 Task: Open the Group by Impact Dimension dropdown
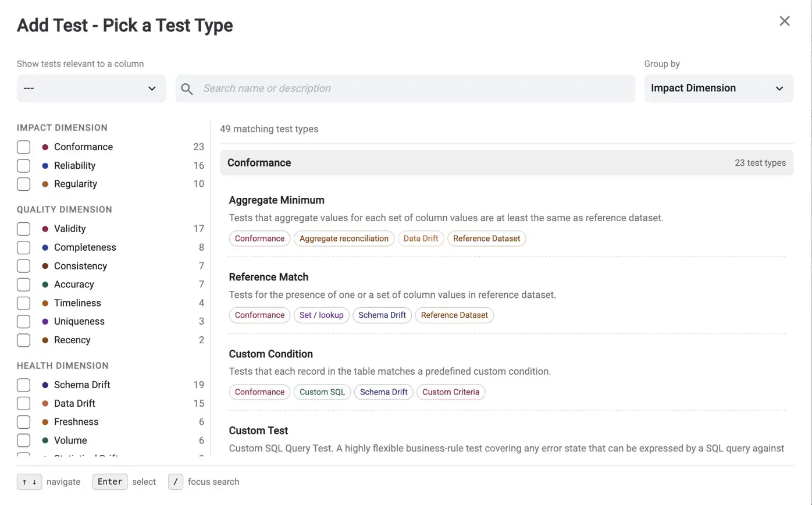[718, 88]
